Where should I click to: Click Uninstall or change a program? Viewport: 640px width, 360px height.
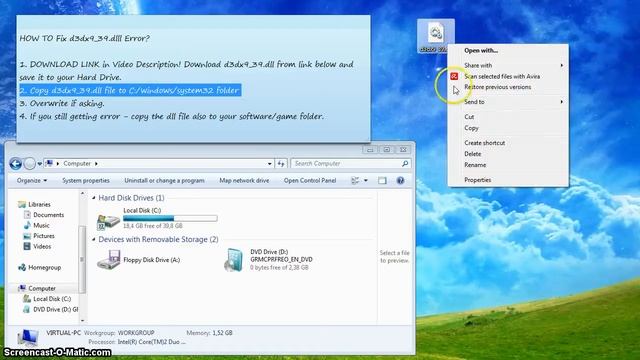[164, 180]
